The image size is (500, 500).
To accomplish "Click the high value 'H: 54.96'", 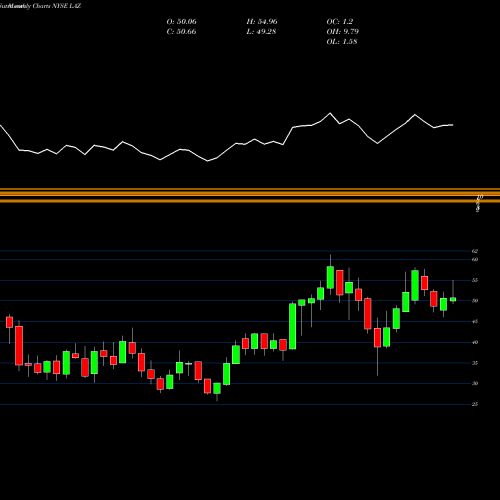I will [x=262, y=22].
